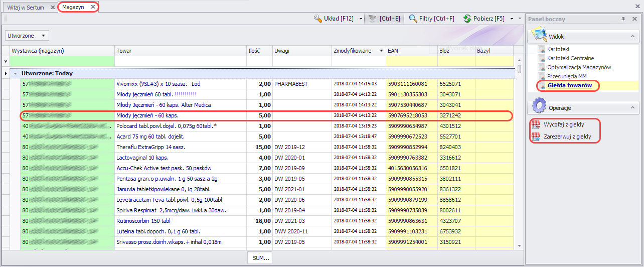644x267 pixels.
Task: Click the funnel icon labeled Ctrl+E
Action: [372, 19]
